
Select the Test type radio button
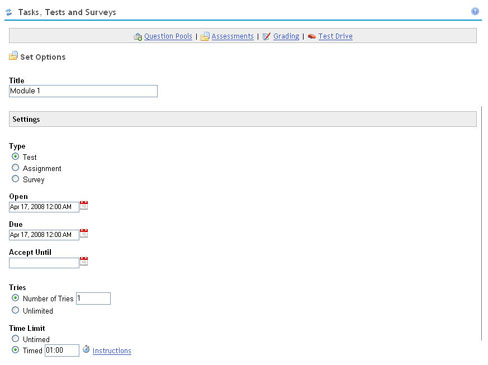click(15, 156)
